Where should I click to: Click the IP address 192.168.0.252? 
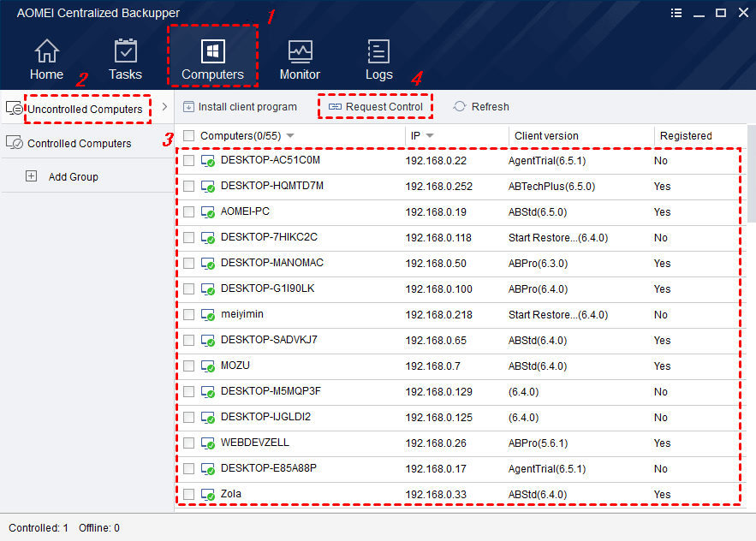point(438,187)
